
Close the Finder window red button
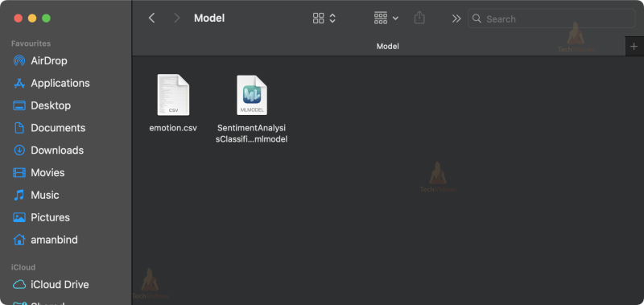point(18,18)
